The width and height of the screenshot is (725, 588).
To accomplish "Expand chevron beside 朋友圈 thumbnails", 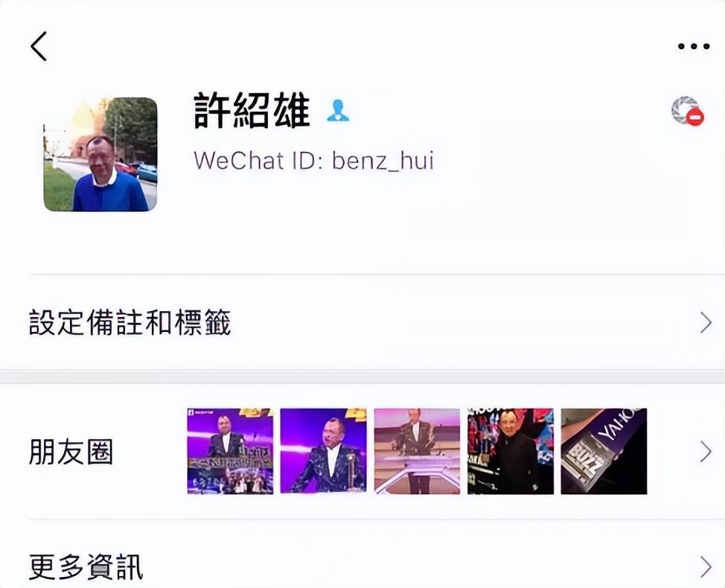I will (706, 452).
